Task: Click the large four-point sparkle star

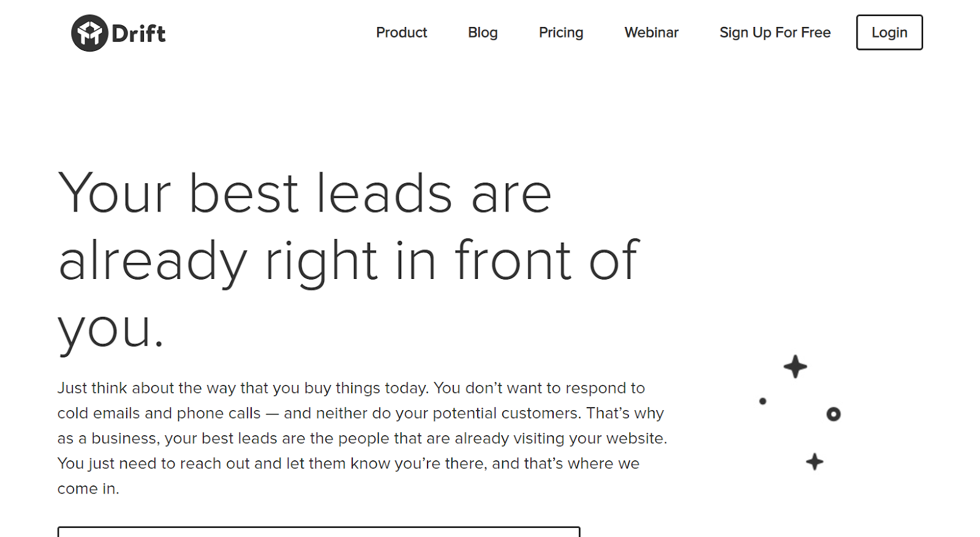Action: 795,367
